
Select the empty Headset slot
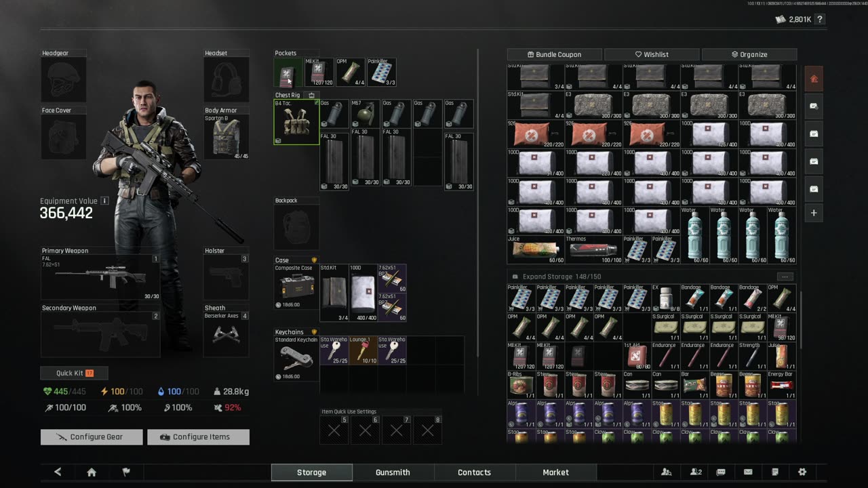coord(226,80)
